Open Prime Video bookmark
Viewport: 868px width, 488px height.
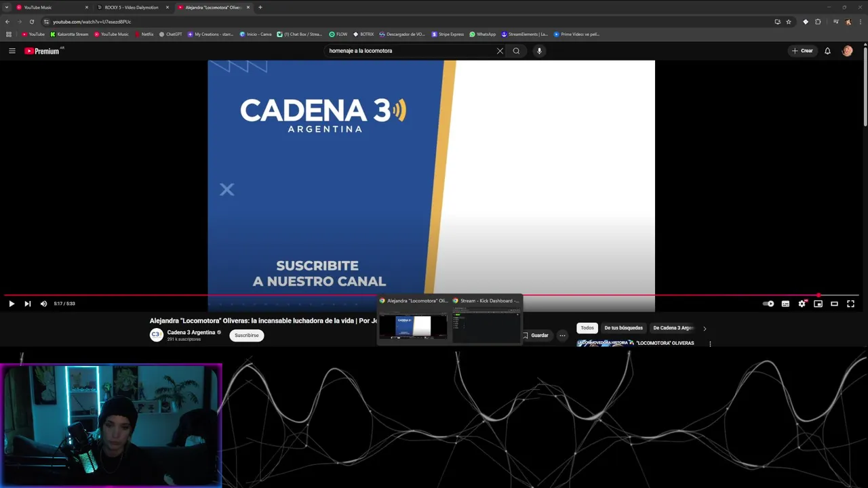click(577, 34)
